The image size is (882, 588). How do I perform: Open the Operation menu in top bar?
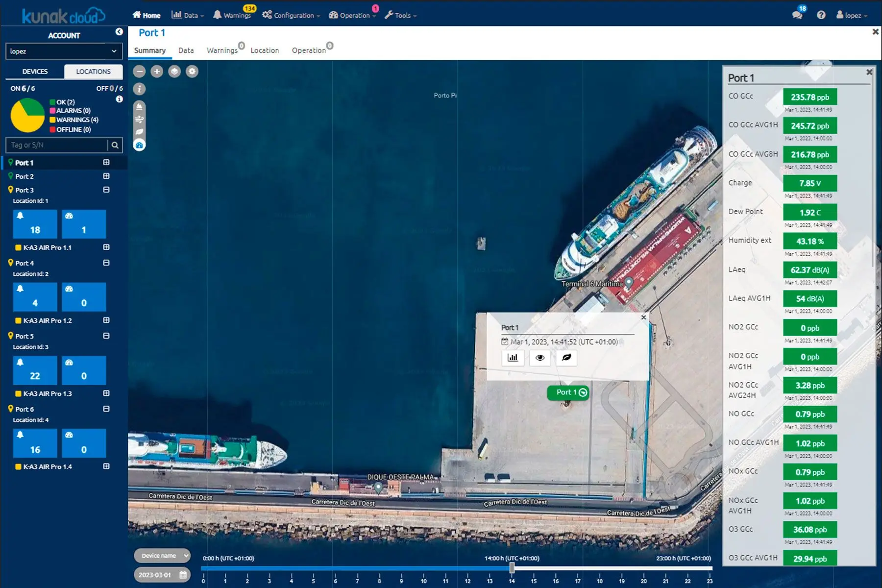pos(352,15)
